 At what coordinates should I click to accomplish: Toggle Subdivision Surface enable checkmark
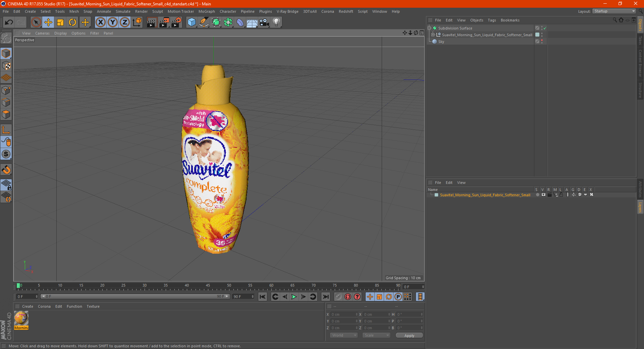click(545, 28)
